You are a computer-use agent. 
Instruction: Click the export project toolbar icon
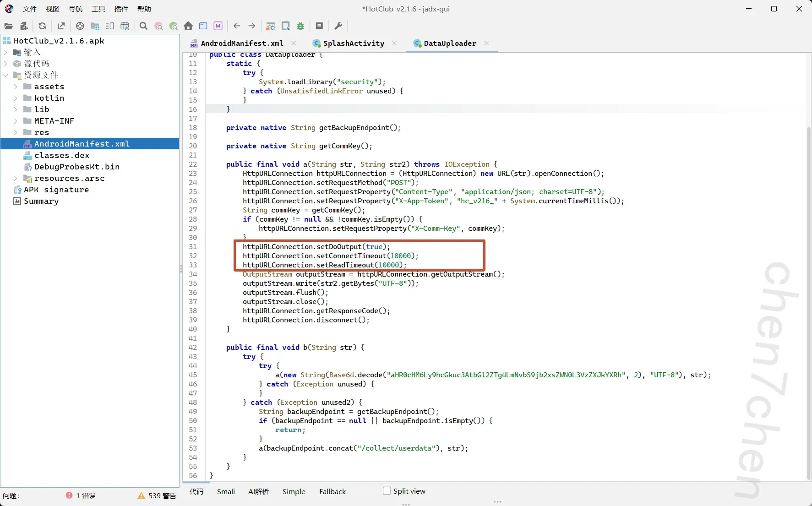(x=61, y=26)
